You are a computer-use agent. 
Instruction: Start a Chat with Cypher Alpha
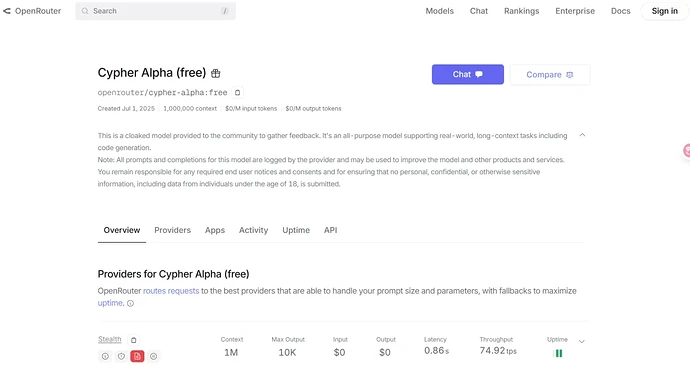pyautogui.click(x=468, y=74)
